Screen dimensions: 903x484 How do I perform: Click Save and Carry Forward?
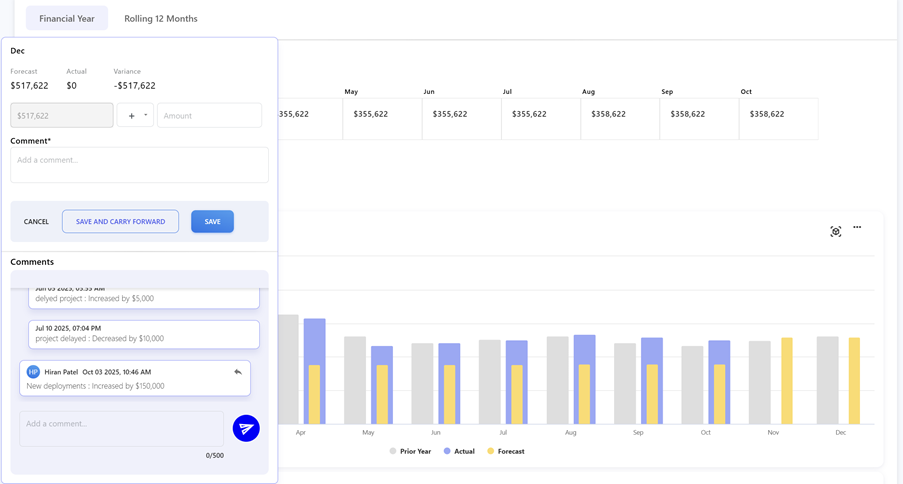click(x=120, y=221)
